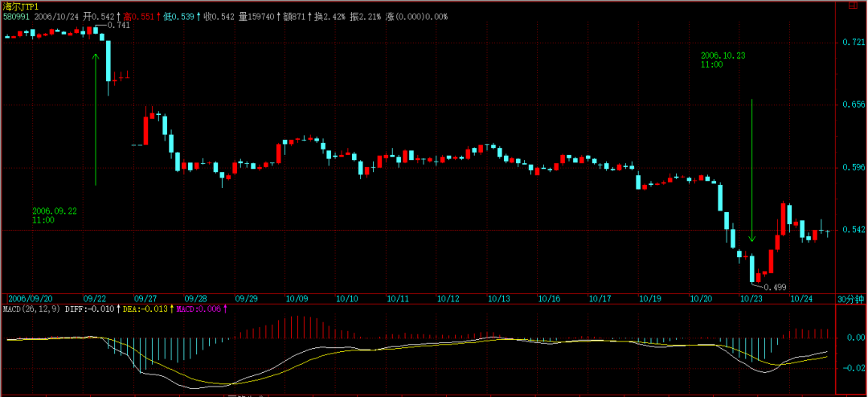Select the 10/12 date on time axis

pos(448,298)
